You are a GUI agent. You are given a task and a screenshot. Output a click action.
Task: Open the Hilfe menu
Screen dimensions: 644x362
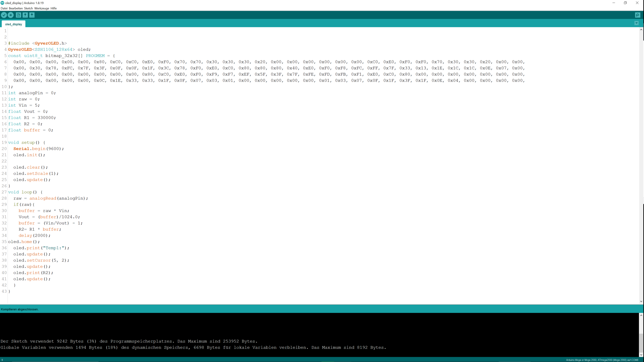pyautogui.click(x=54, y=8)
